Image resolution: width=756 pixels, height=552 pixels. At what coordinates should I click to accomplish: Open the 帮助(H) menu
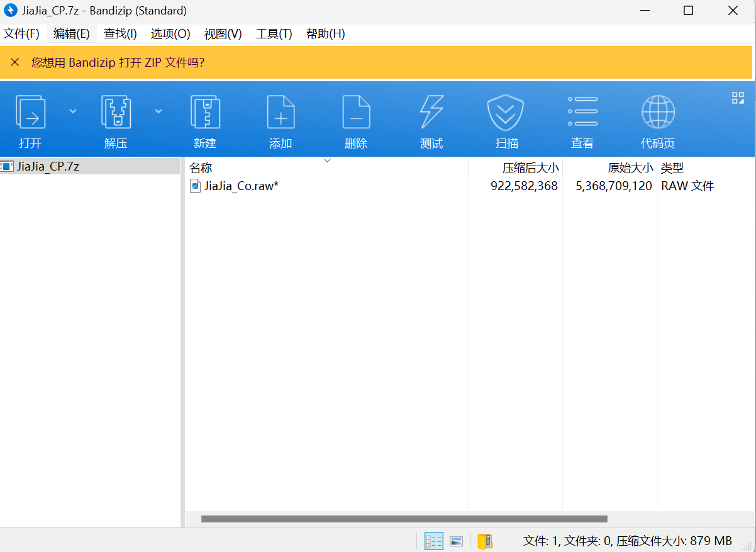click(x=326, y=34)
